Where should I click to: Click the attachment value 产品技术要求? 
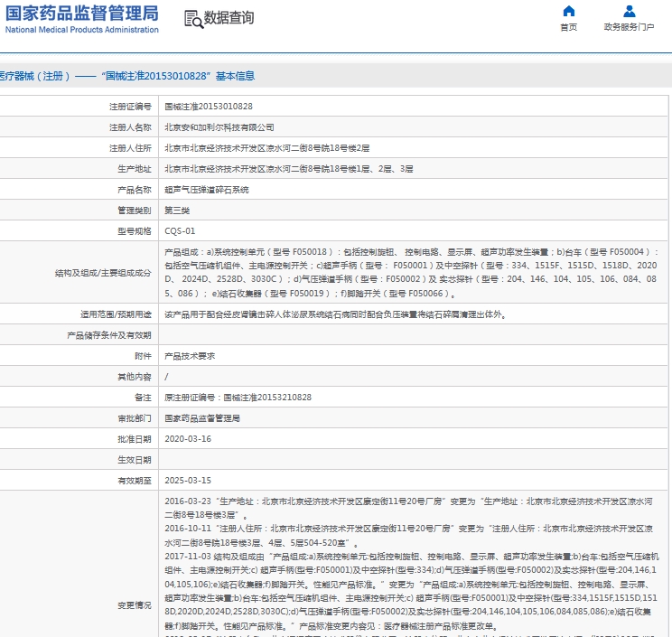coord(190,356)
